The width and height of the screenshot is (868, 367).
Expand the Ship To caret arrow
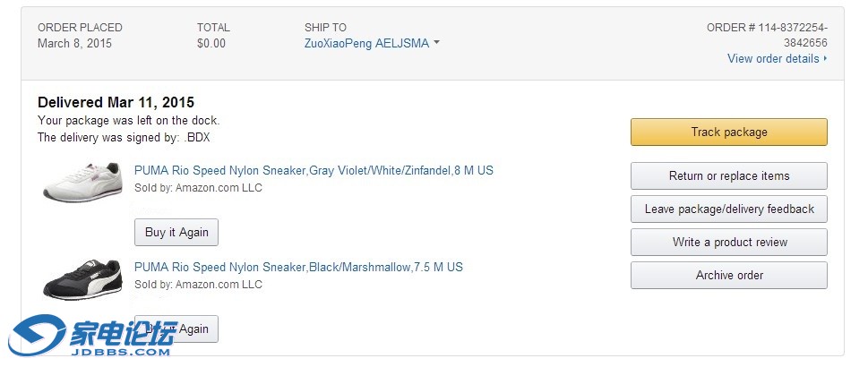(x=436, y=43)
